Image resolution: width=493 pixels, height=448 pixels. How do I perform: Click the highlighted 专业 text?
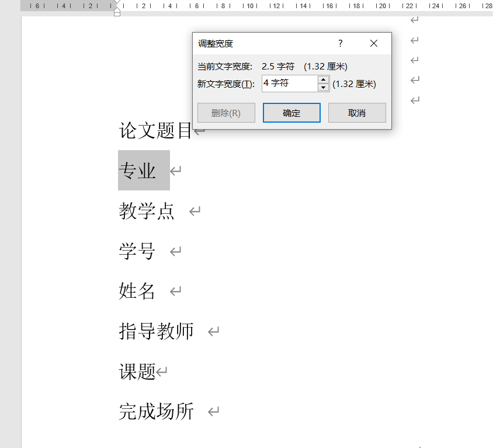(x=137, y=171)
